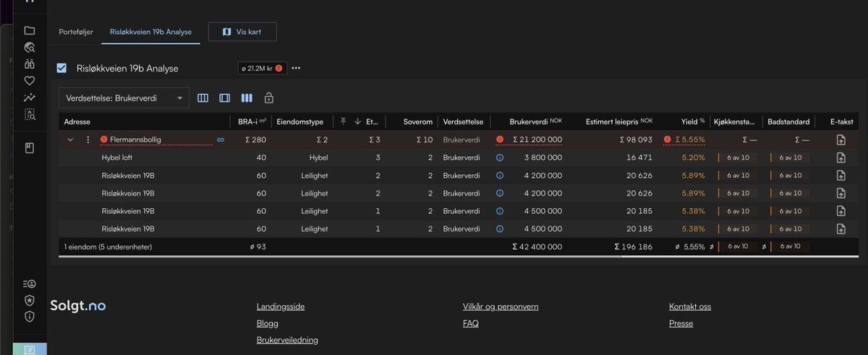The image size is (868, 355).
Task: Open the kebab menu on Flermannsbolig row
Action: pos(88,140)
